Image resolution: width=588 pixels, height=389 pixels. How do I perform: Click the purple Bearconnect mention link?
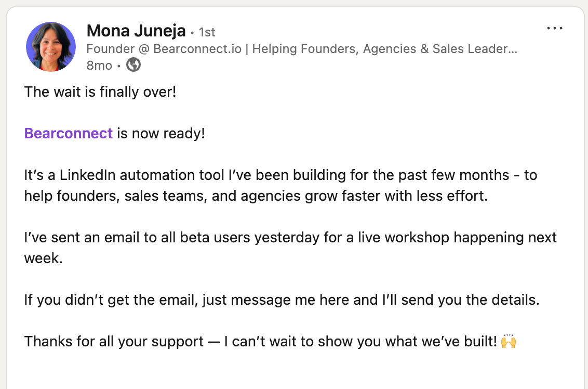coord(69,134)
